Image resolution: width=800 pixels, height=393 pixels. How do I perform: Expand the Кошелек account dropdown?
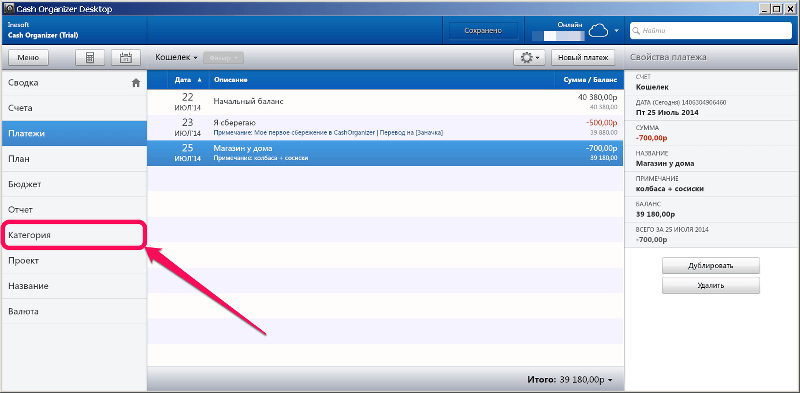coord(176,58)
